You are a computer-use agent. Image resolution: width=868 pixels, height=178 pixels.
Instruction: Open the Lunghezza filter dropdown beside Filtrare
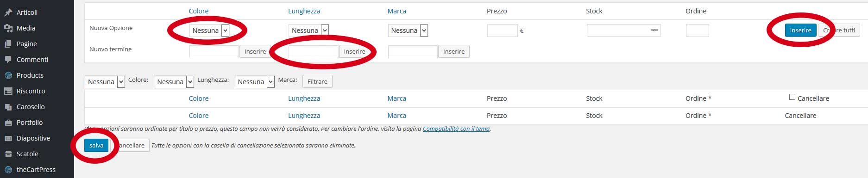(x=255, y=82)
